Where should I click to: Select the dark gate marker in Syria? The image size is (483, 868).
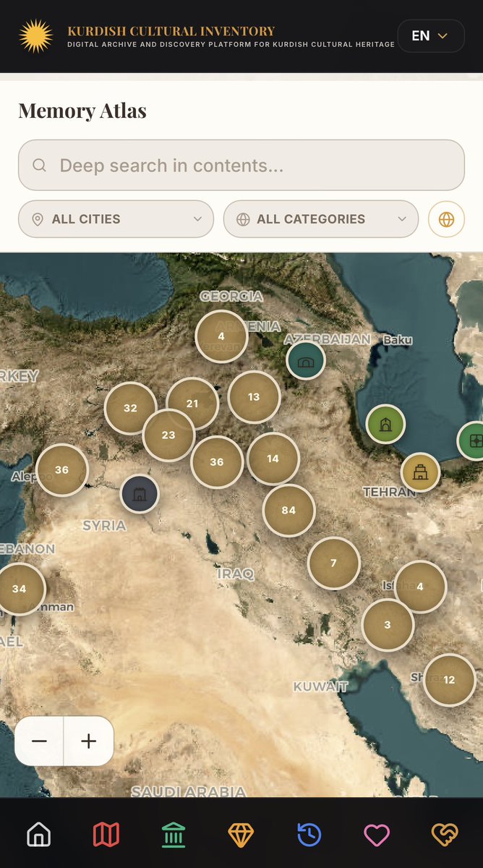[x=140, y=494]
